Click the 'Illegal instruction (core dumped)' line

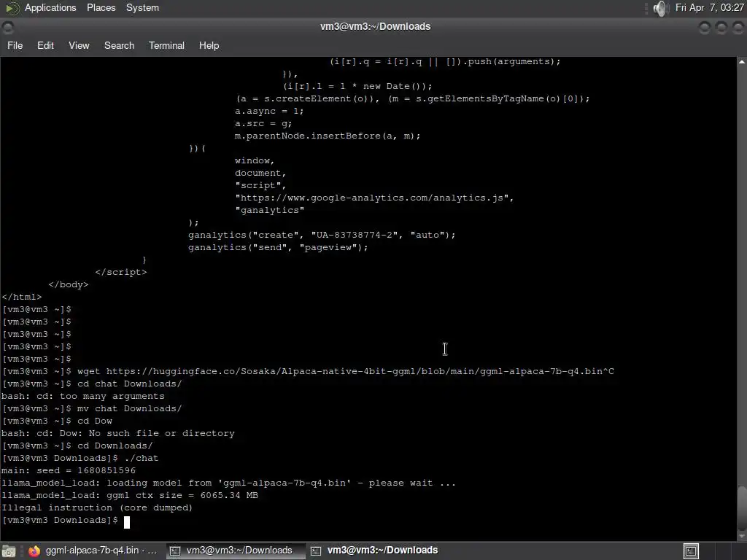97,507
